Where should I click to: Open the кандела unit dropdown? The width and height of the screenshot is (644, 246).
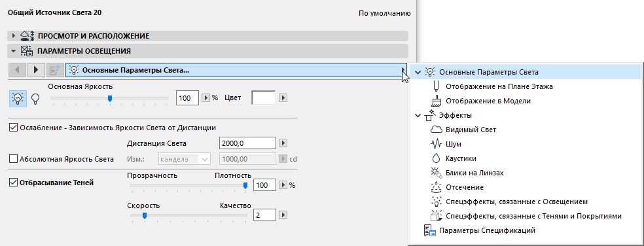(x=184, y=159)
